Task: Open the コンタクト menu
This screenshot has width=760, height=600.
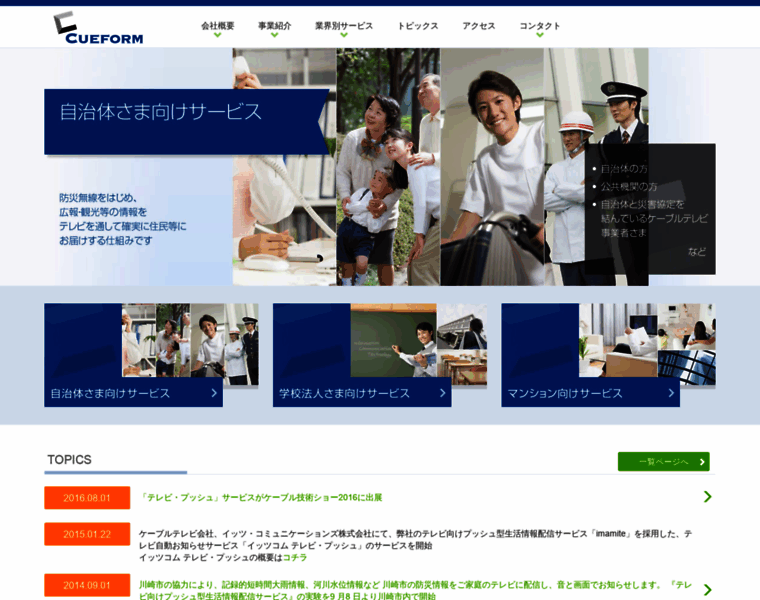Action: (539, 26)
